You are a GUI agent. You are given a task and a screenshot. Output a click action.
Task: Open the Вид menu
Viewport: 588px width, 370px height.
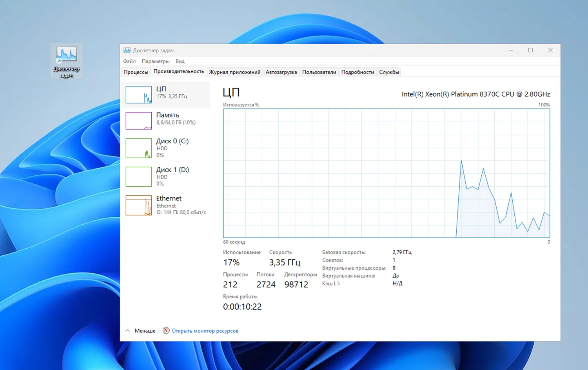(180, 61)
